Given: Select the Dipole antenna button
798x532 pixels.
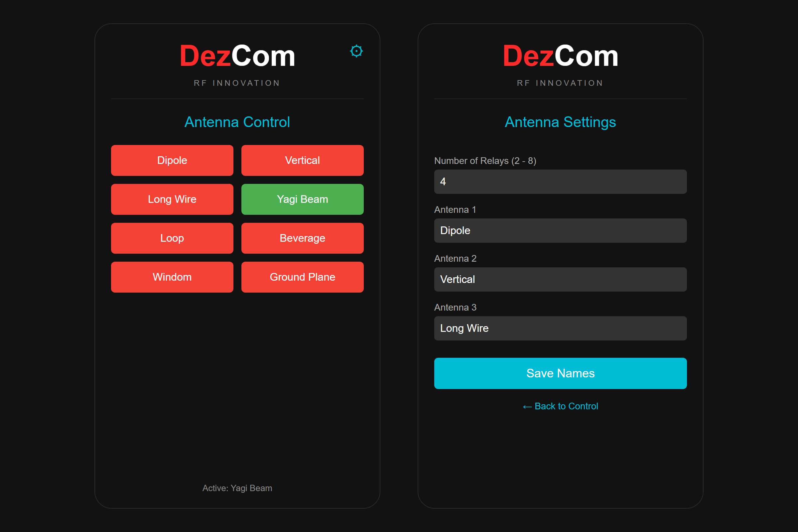Looking at the screenshot, I should click(x=172, y=161).
